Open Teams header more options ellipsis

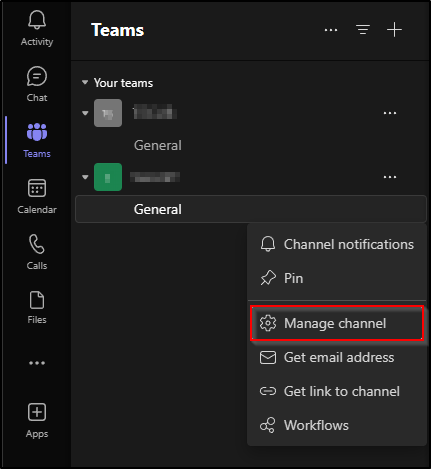point(331,30)
